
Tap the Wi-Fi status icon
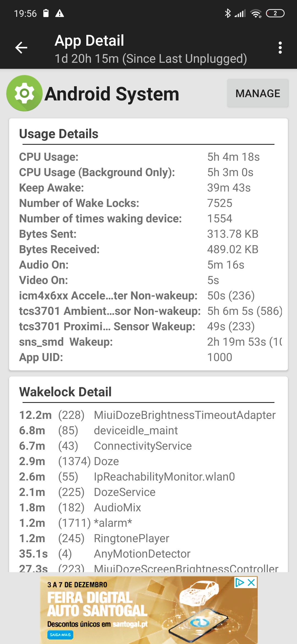tap(256, 13)
